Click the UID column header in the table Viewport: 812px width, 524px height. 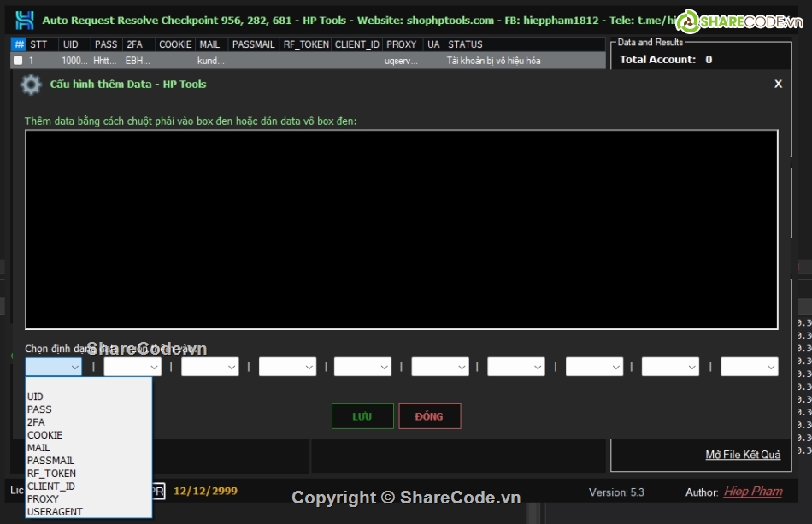pyautogui.click(x=74, y=44)
